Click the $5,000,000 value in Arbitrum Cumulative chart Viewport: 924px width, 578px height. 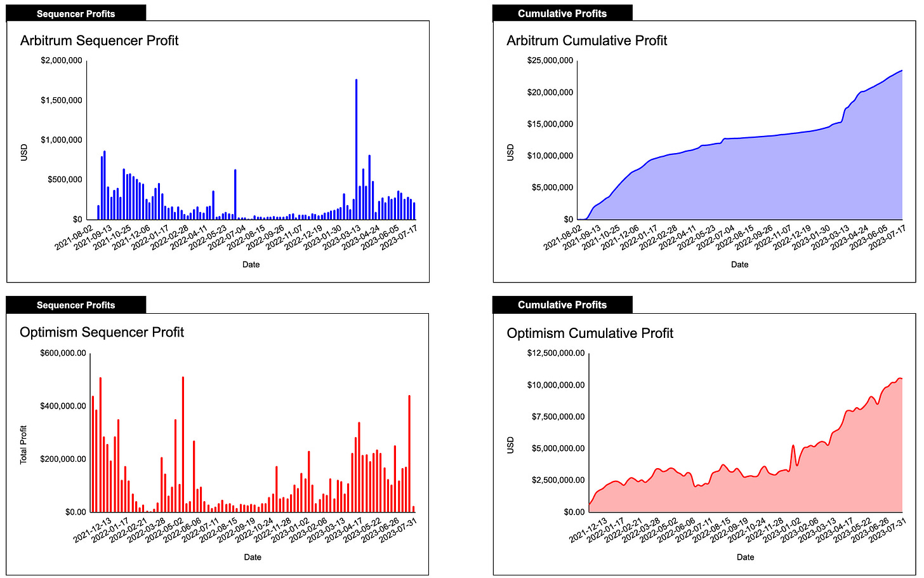(x=553, y=188)
